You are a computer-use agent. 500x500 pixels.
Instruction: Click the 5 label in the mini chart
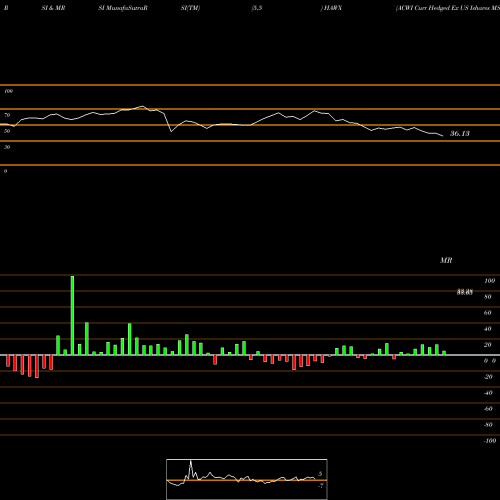[320, 474]
